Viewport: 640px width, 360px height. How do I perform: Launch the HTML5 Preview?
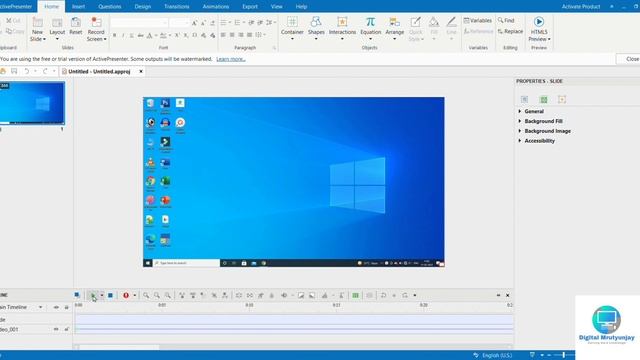click(539, 28)
